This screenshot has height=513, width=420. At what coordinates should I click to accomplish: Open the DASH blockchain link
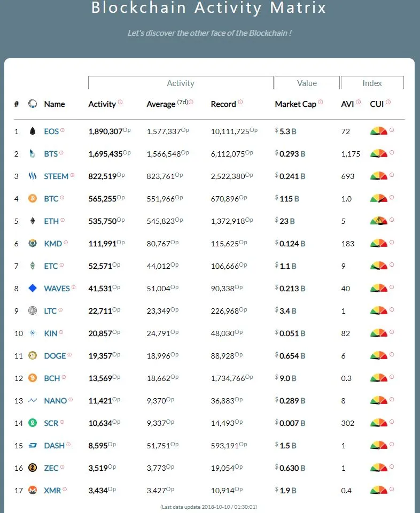55,446
